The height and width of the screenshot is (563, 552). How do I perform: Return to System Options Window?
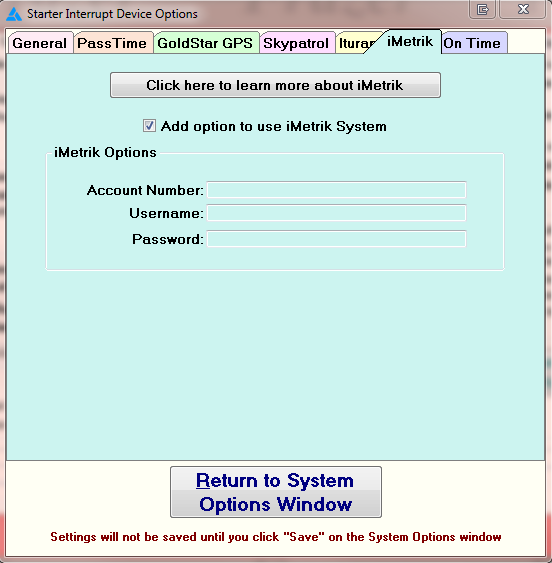275,492
